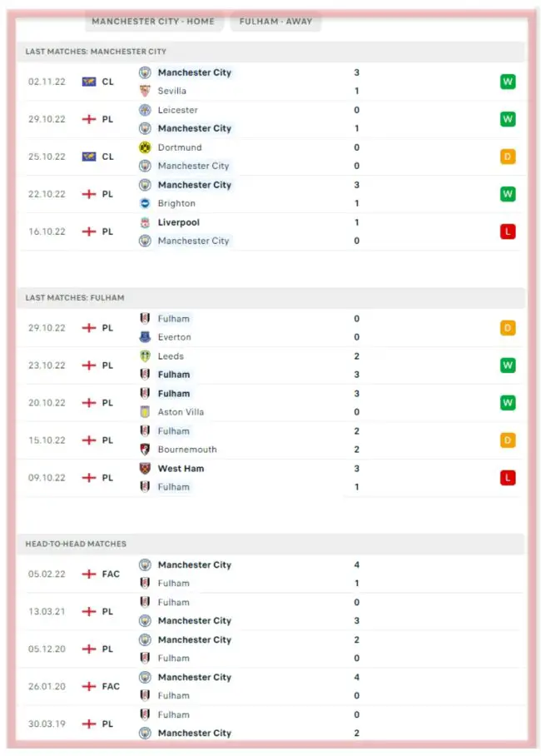Select the Manchester City - Home tab
Image resolution: width=541 pixels, height=756 pixels.
(x=153, y=22)
